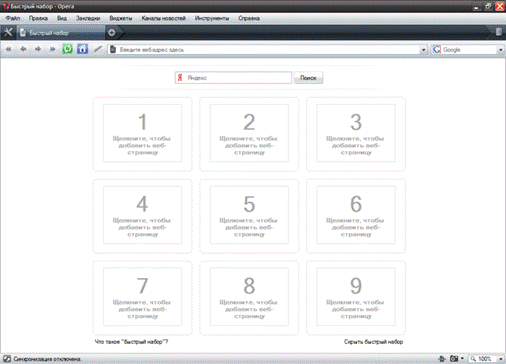The image size is (506, 364).
Task: Click the page icon on Быстрый набор tab
Action: tap(23, 33)
